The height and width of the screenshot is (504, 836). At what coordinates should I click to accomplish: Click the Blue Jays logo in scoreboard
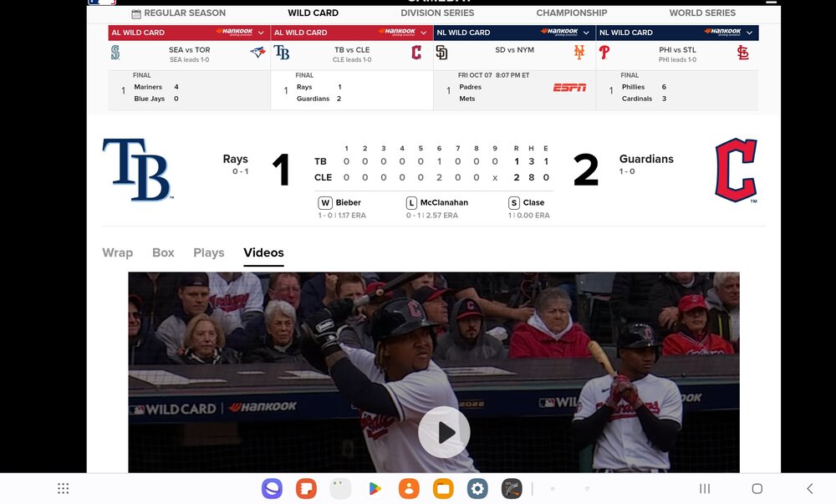point(257,52)
